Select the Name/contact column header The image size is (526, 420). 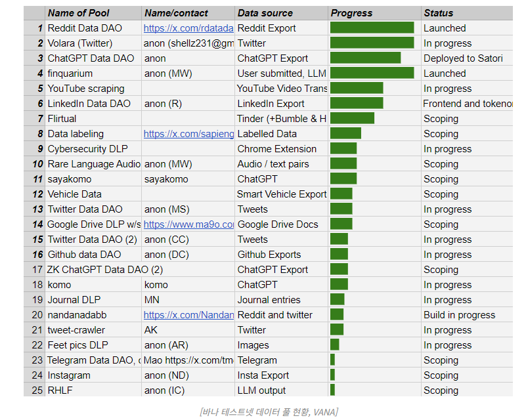point(176,13)
